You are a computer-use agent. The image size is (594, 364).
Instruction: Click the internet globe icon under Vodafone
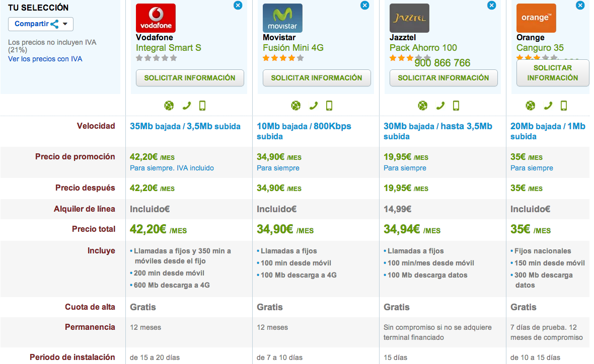click(x=169, y=106)
